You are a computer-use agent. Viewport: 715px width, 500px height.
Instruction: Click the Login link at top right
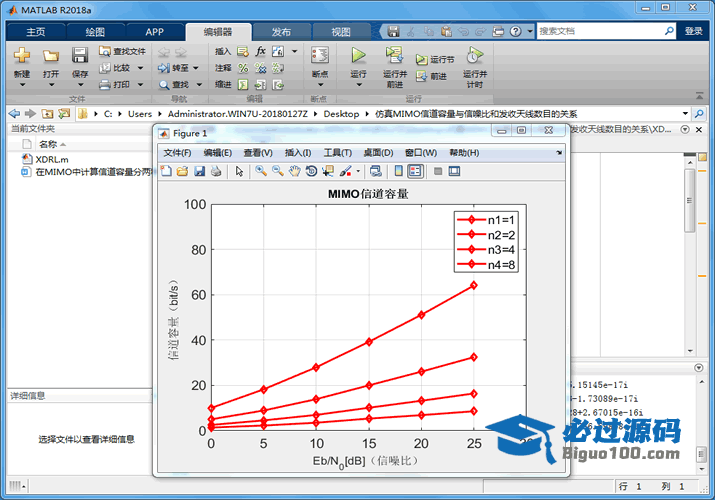tap(693, 32)
